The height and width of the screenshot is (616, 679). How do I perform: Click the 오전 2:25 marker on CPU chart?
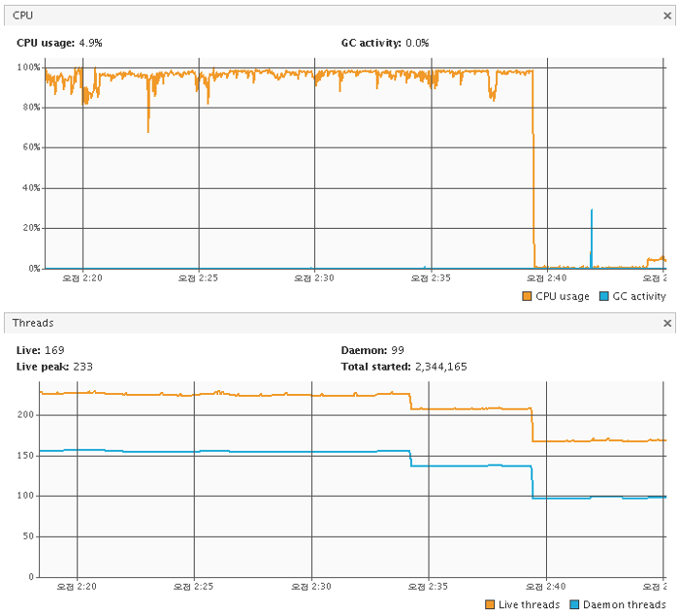point(199,277)
